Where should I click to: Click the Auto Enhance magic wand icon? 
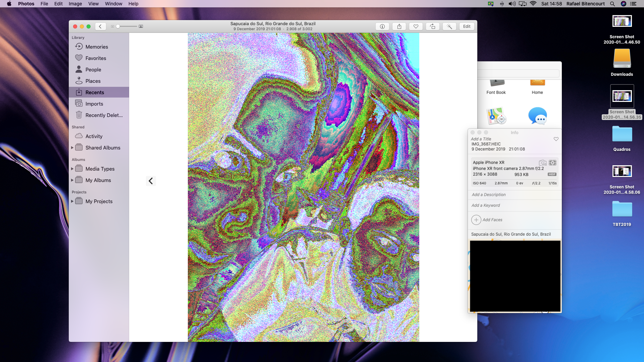[449, 26]
